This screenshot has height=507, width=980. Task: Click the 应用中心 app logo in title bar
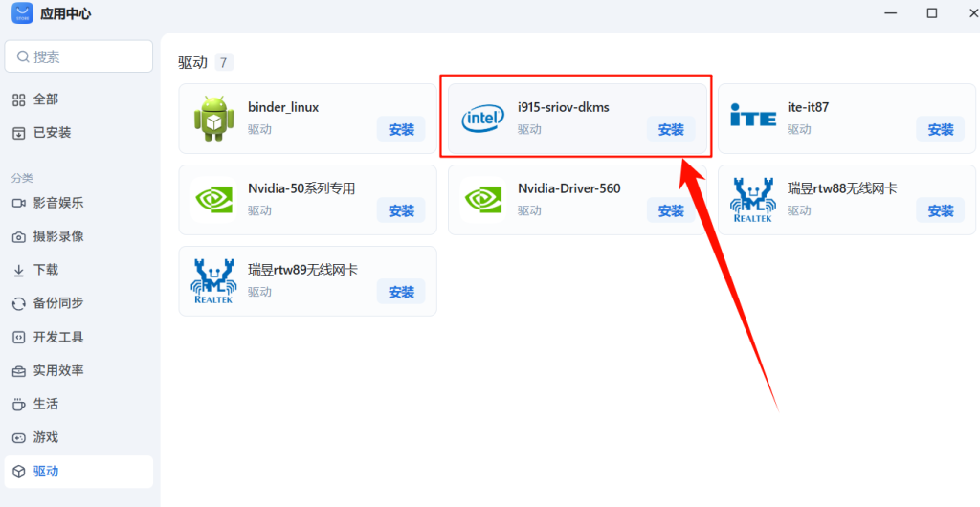[x=21, y=13]
